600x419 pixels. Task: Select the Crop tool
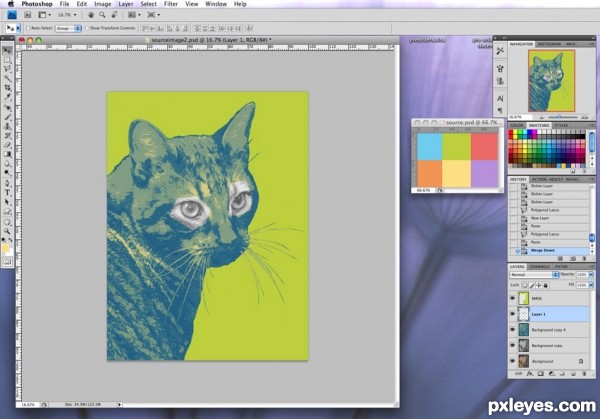click(7, 88)
